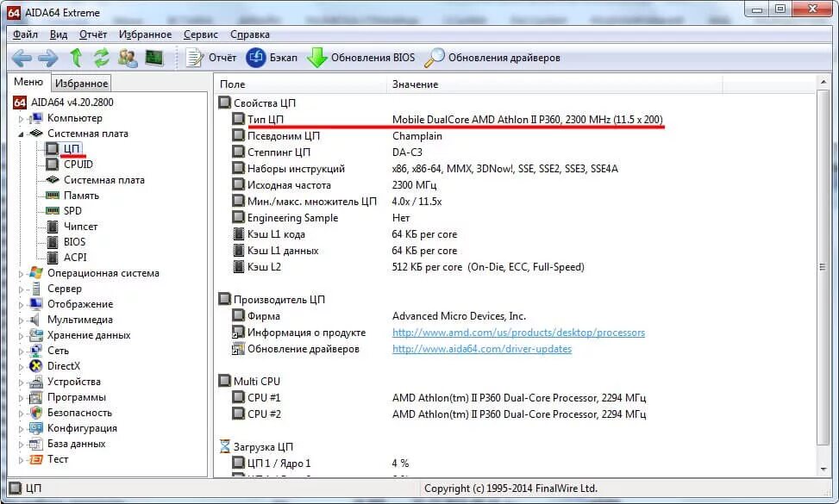
Task: Click the Устройства icon in the tree
Action: point(36,382)
